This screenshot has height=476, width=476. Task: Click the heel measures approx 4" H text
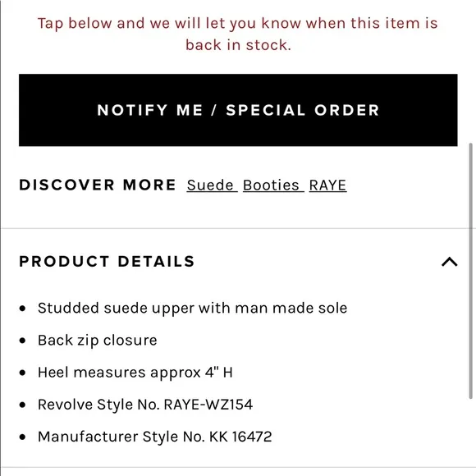pyautogui.click(x=135, y=373)
